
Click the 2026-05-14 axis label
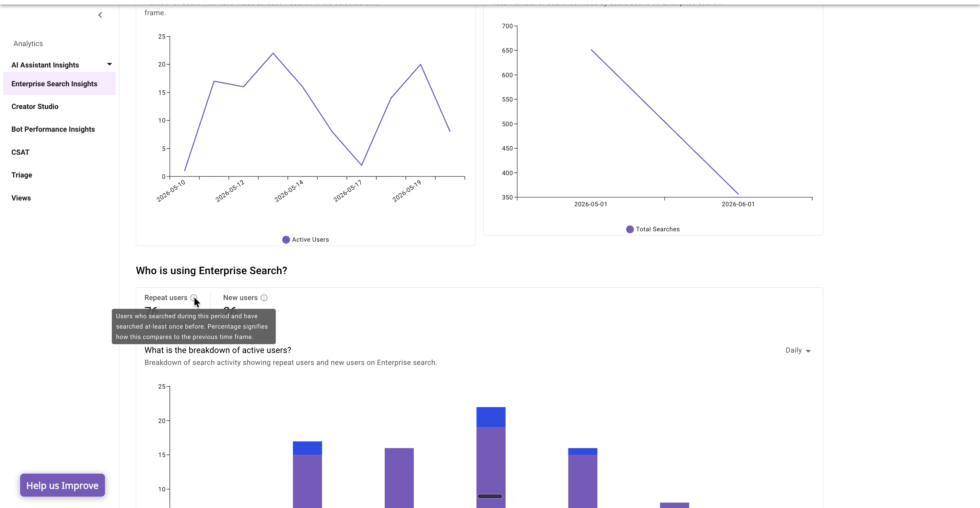pyautogui.click(x=289, y=191)
